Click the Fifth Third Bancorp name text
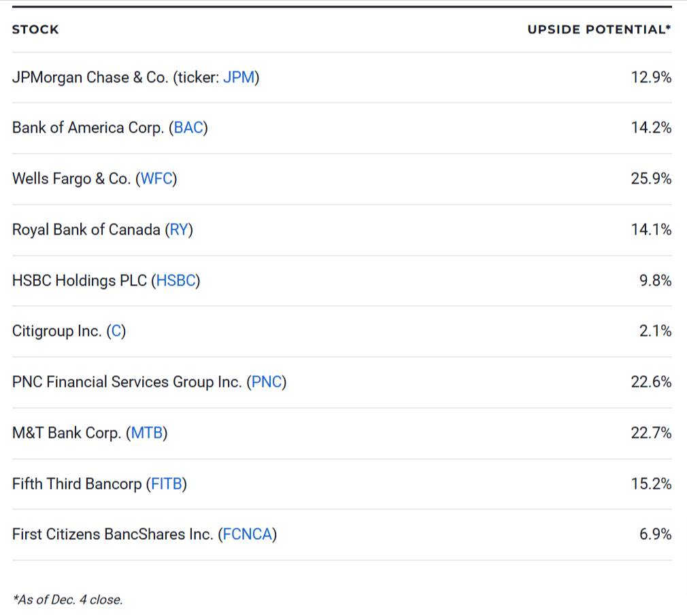The image size is (687, 616). click(77, 484)
